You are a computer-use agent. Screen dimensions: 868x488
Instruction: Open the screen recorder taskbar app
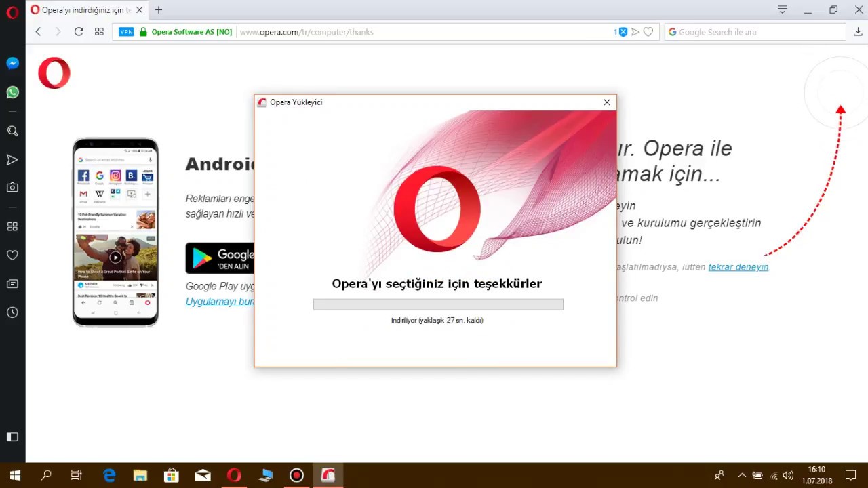(x=296, y=475)
